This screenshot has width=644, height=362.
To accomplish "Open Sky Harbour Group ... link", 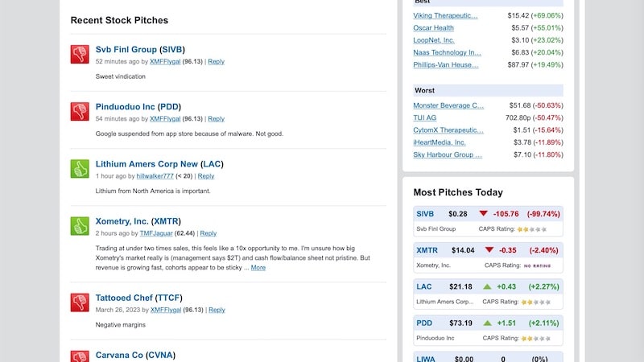I will pos(448,154).
